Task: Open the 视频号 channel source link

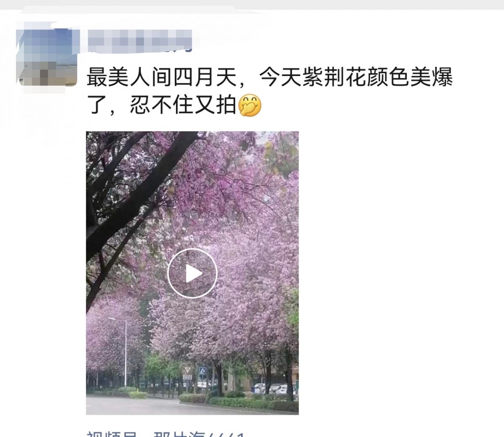Action: 111,434
